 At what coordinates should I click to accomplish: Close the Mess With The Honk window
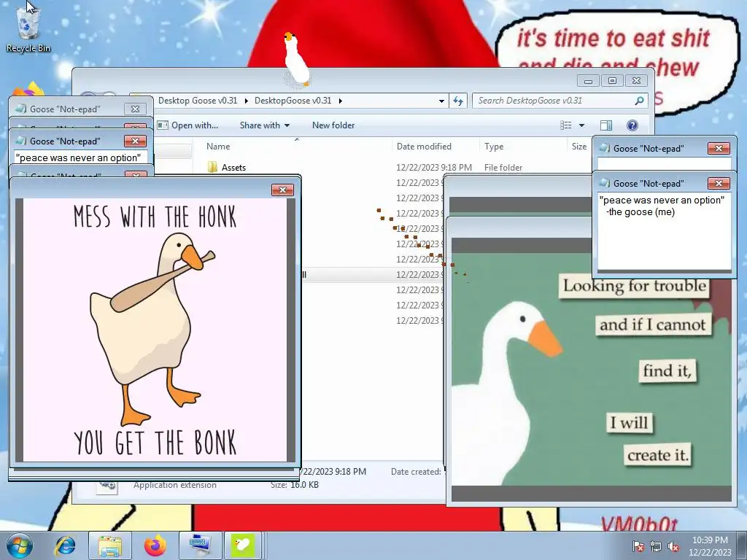[282, 190]
